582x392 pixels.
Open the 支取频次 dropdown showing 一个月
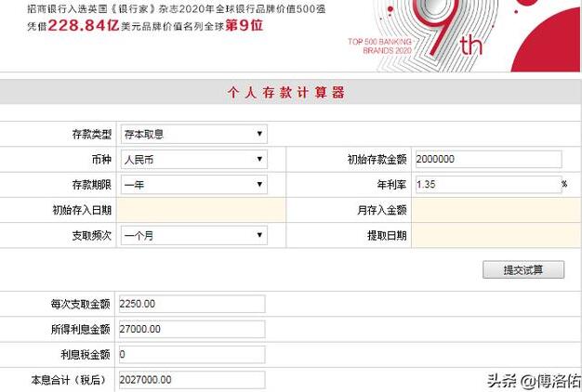pyautogui.click(x=193, y=235)
